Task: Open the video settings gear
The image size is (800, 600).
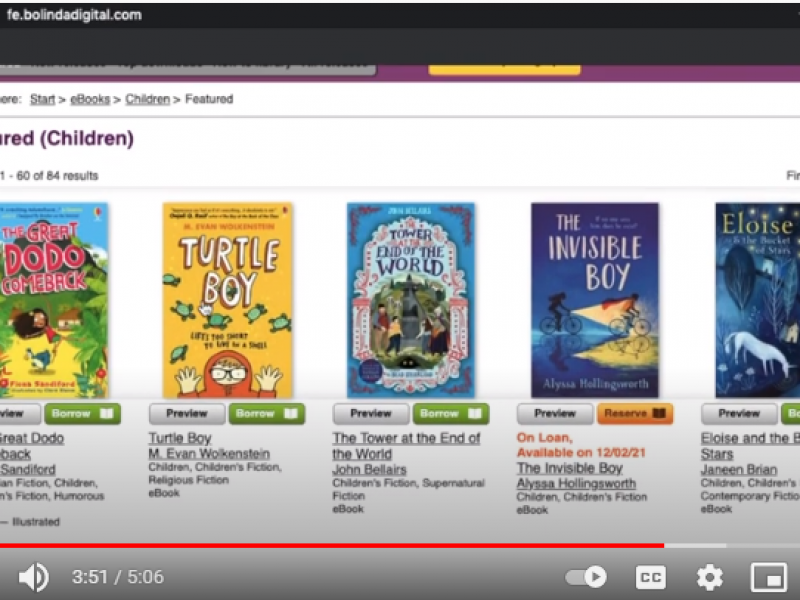Action: tap(710, 577)
